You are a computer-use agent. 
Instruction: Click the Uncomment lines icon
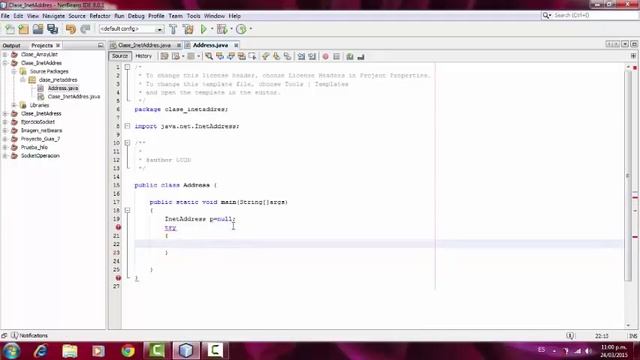click(x=361, y=56)
